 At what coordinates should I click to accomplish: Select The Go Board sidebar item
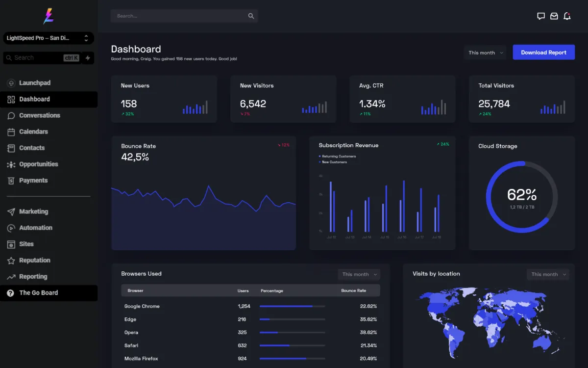click(x=38, y=293)
